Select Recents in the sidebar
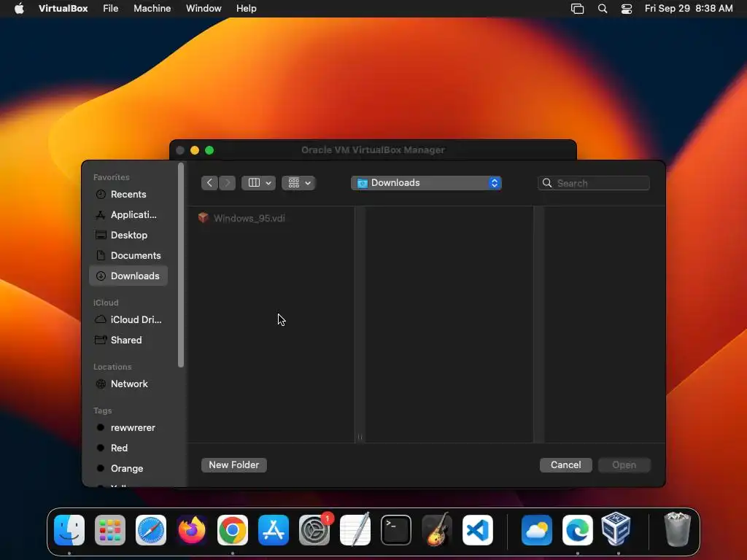Viewport: 747px width, 560px height. point(128,194)
